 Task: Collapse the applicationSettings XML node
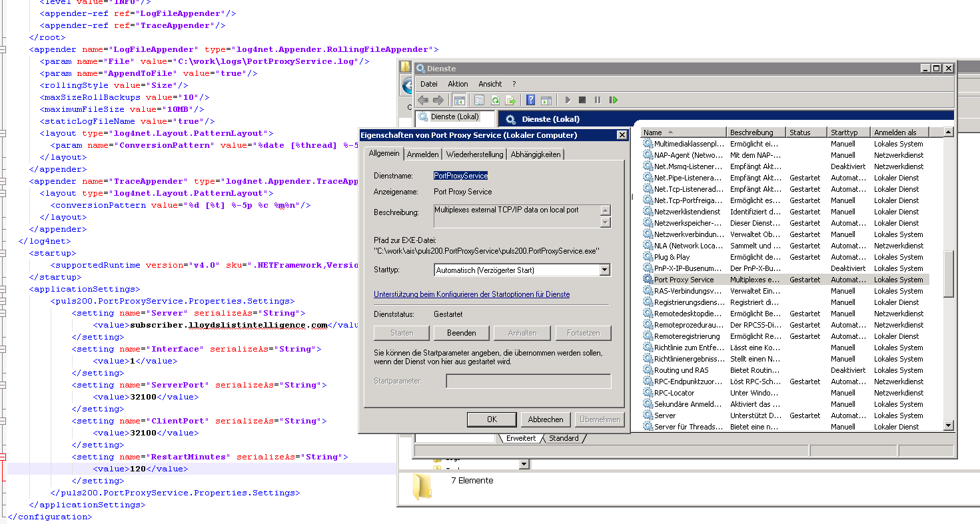pos(3,289)
